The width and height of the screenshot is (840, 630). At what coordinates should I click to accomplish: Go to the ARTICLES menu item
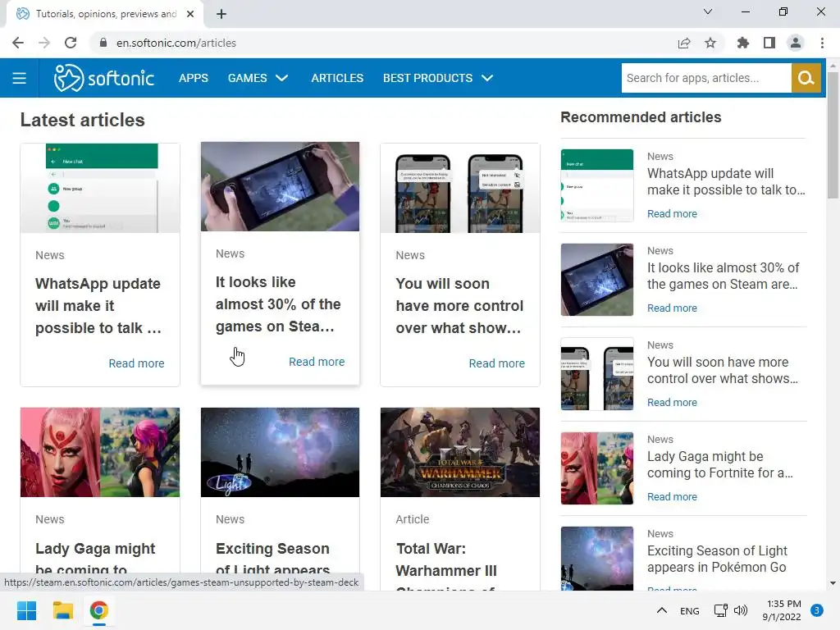[337, 78]
